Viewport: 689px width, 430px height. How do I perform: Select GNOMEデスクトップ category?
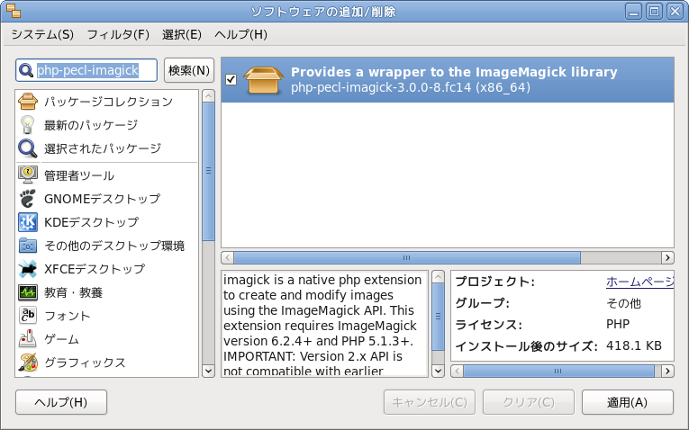tap(108, 199)
